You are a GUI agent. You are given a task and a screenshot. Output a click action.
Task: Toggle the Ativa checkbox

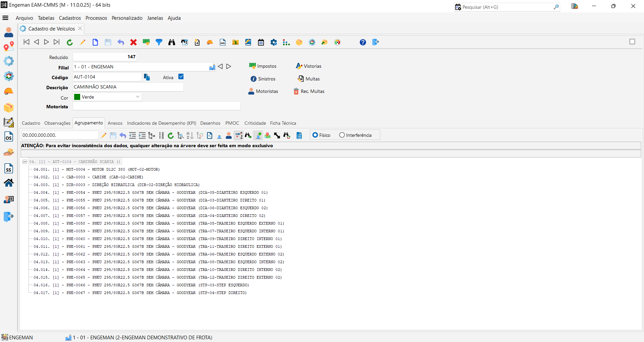click(x=181, y=77)
